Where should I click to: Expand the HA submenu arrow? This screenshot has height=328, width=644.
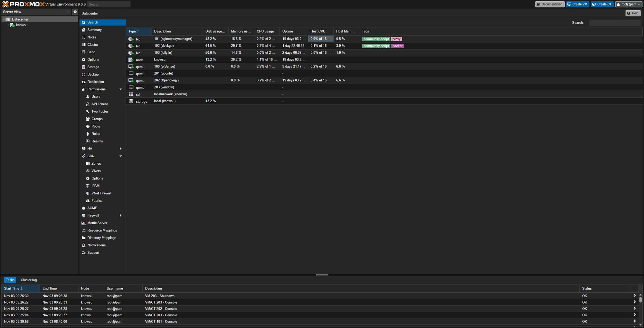click(x=121, y=149)
